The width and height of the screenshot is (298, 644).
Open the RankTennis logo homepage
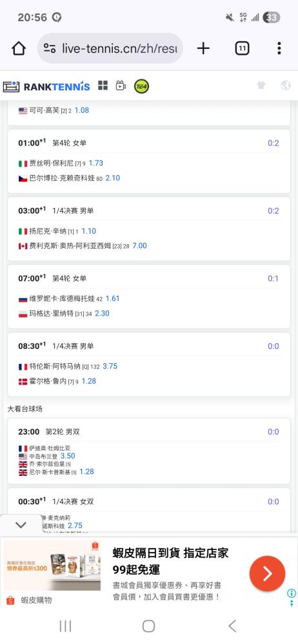pyautogui.click(x=46, y=86)
